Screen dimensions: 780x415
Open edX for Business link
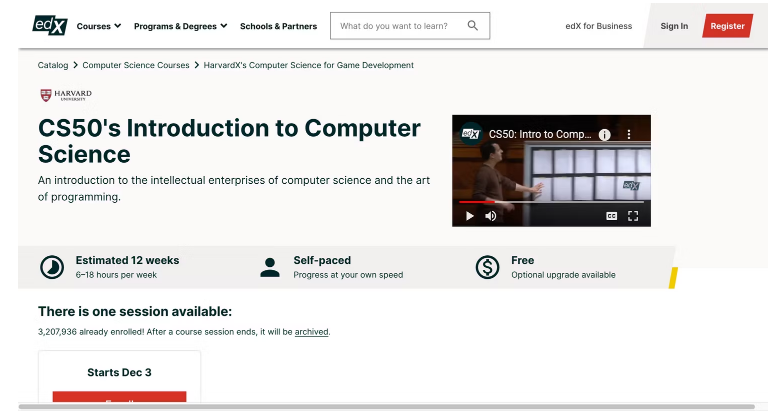pos(598,26)
